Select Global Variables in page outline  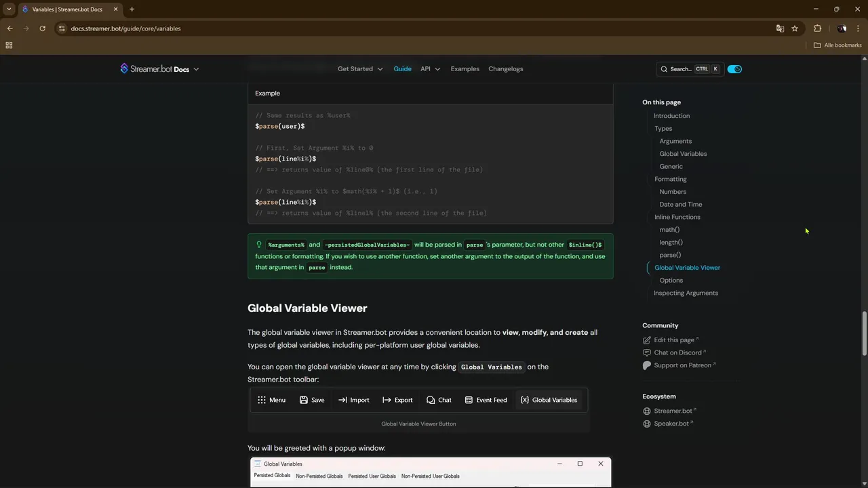683,154
